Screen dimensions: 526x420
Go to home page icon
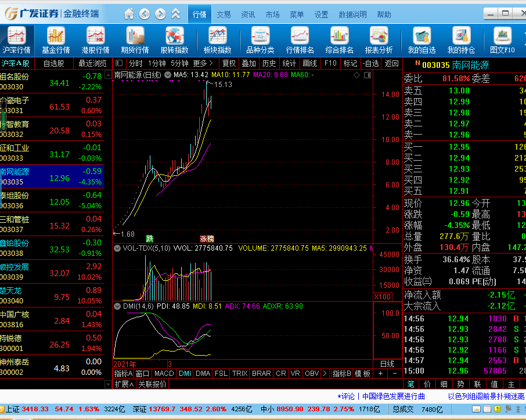pos(129,14)
